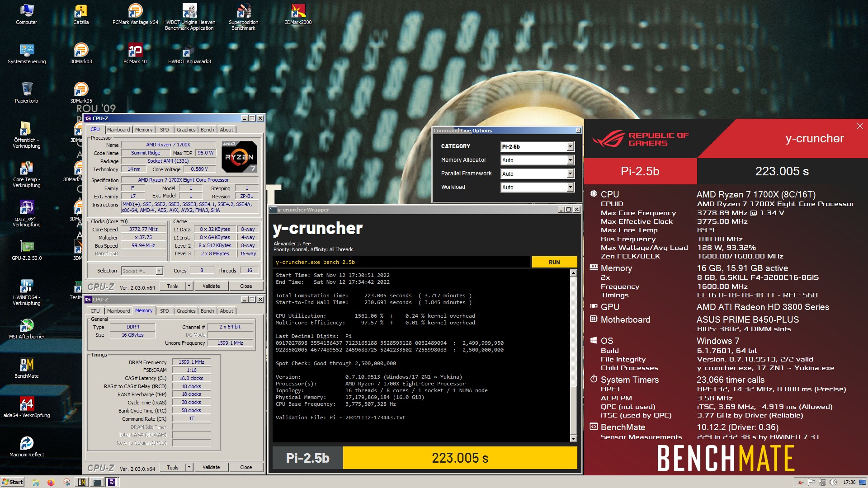Image resolution: width=868 pixels, height=488 pixels.
Task: Click Close in the lower CPU-Z window
Action: click(246, 467)
